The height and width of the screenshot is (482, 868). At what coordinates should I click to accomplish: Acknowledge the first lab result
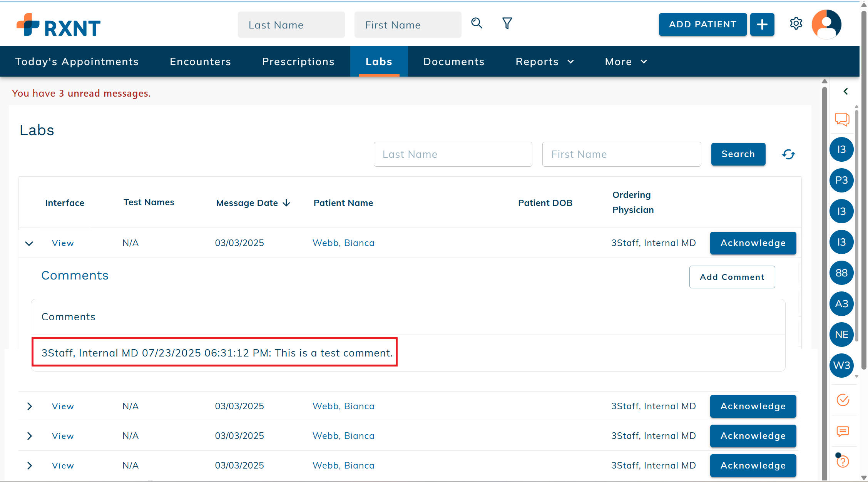tap(753, 243)
